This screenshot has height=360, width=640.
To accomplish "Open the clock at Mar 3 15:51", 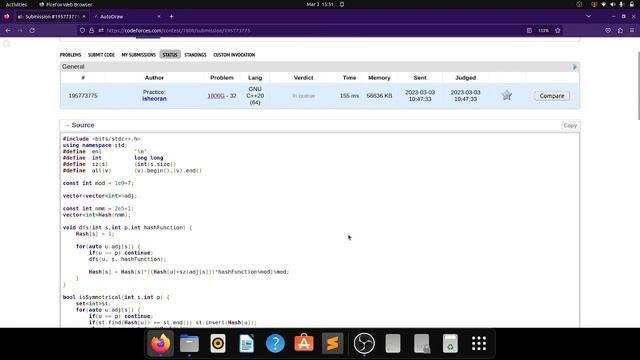I will point(320,4).
